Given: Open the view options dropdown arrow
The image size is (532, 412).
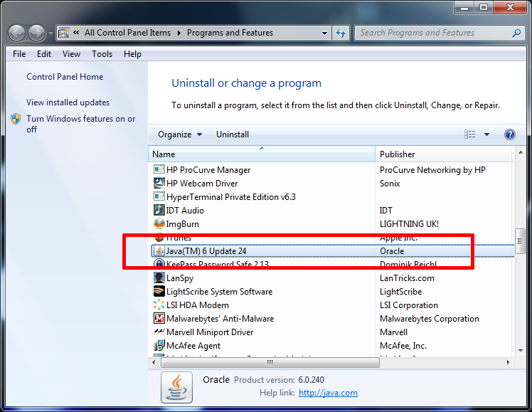Looking at the screenshot, I should pyautogui.click(x=486, y=134).
